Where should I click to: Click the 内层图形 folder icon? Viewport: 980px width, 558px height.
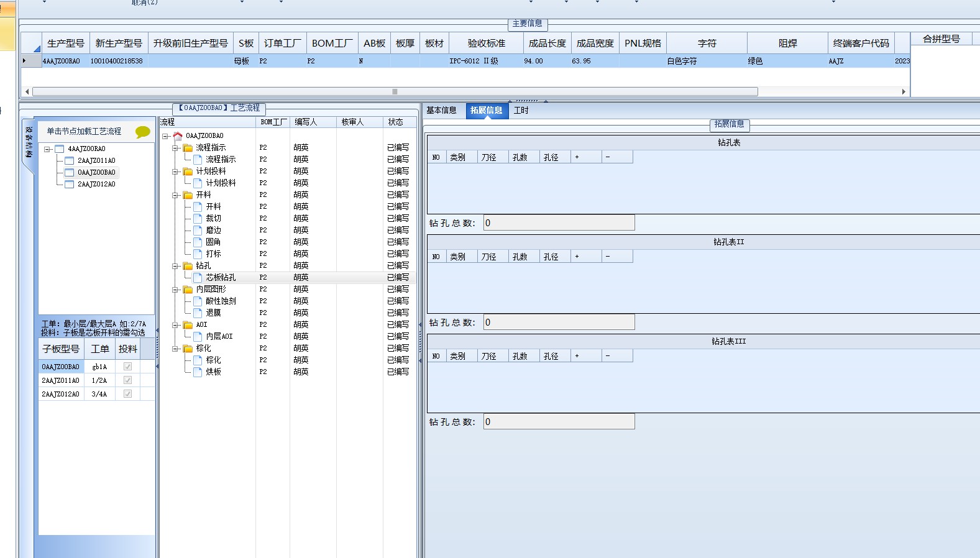click(x=188, y=289)
